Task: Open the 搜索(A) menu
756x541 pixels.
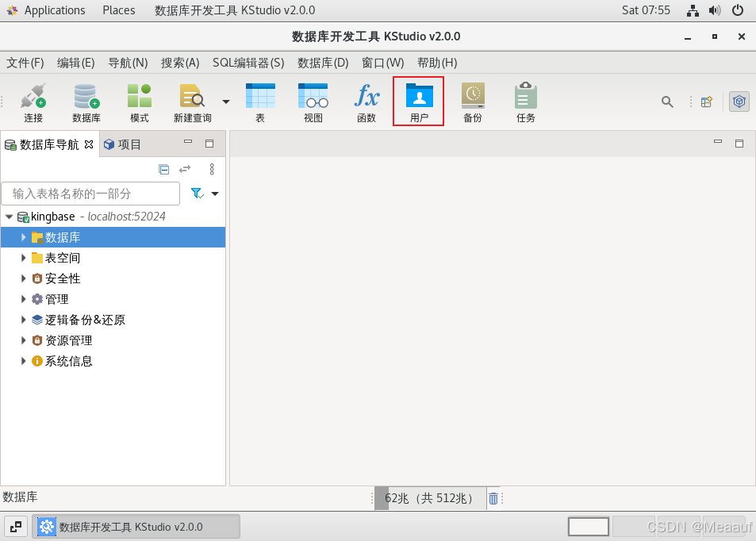Action: coord(180,63)
